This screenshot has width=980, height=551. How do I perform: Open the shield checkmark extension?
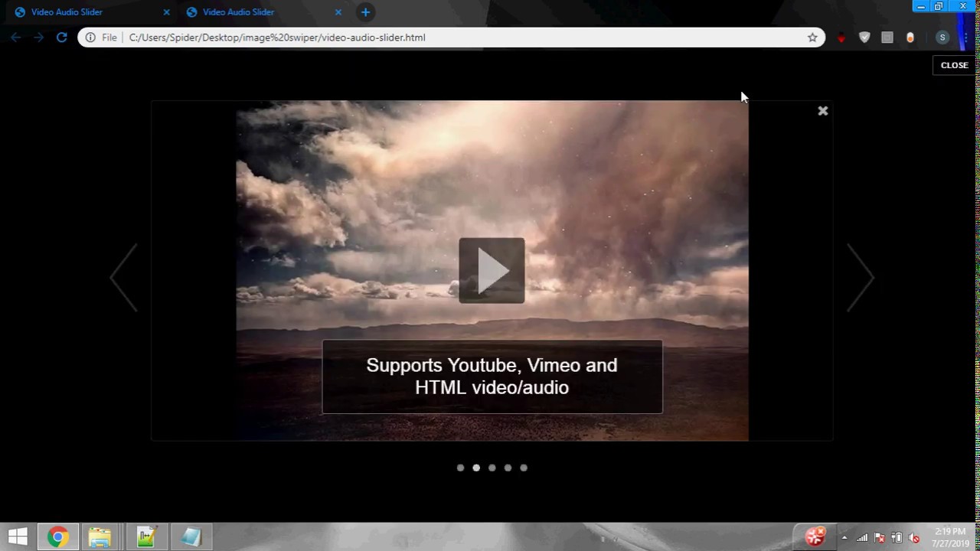pos(864,37)
